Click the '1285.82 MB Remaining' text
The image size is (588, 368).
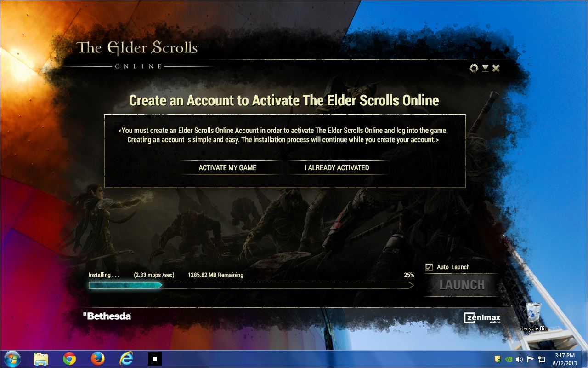click(215, 275)
